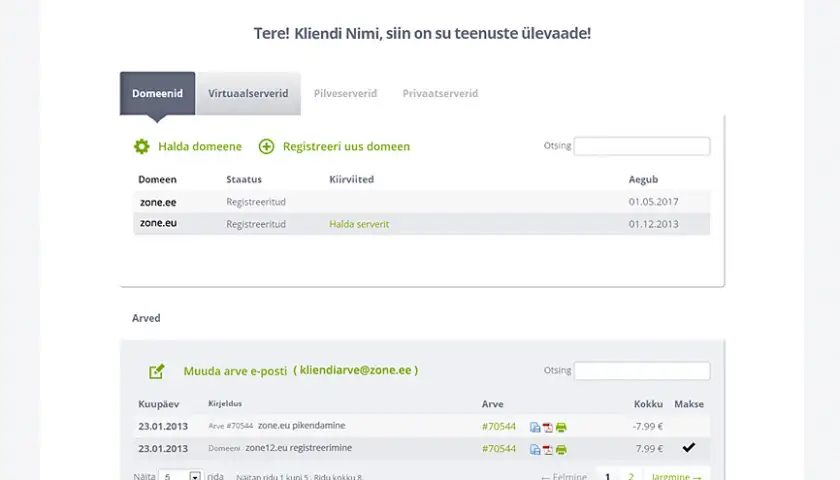This screenshot has width=840, height=480.
Task: Download PDF of zone.eu pikendamine invoice
Action: tap(548, 427)
